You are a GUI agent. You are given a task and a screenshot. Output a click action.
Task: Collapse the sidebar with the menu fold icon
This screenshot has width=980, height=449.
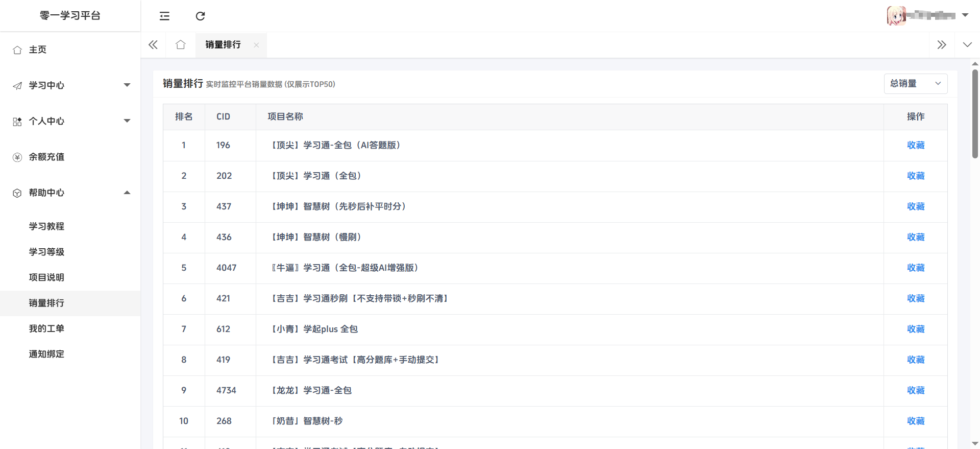tap(164, 16)
